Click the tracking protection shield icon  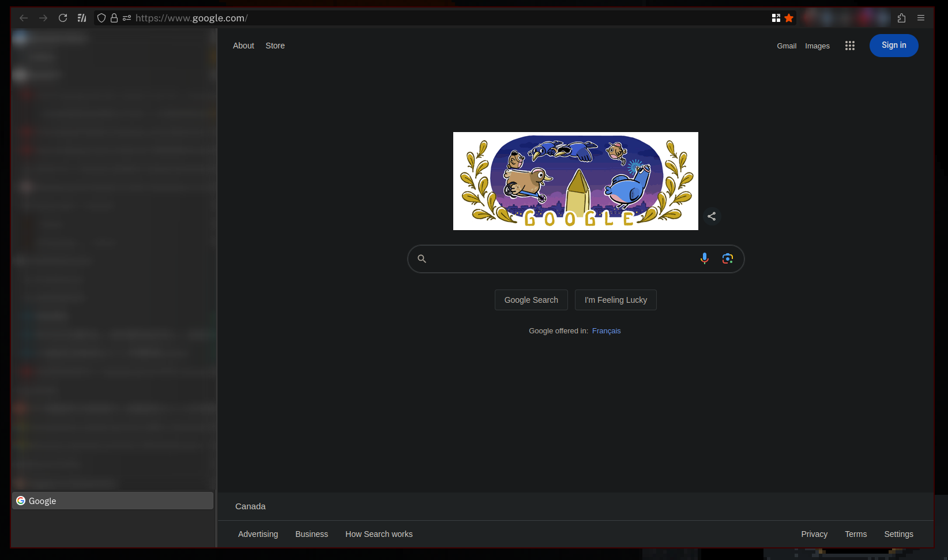[101, 18]
